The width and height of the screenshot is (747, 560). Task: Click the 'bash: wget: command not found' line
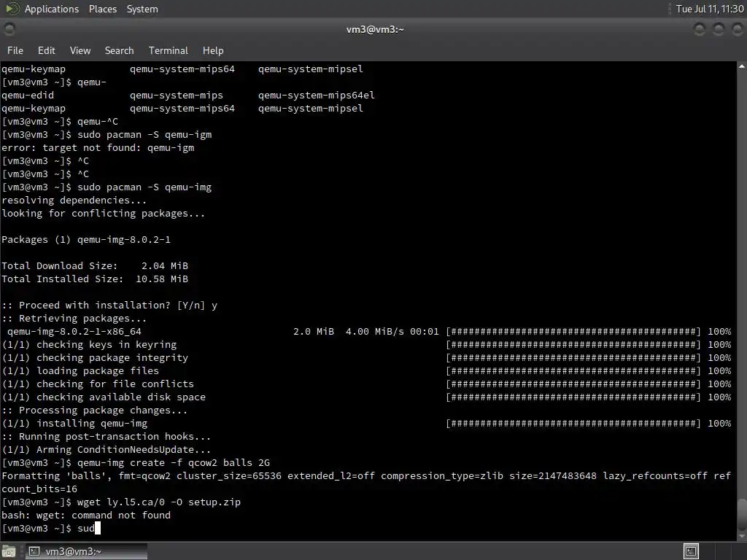(x=86, y=516)
